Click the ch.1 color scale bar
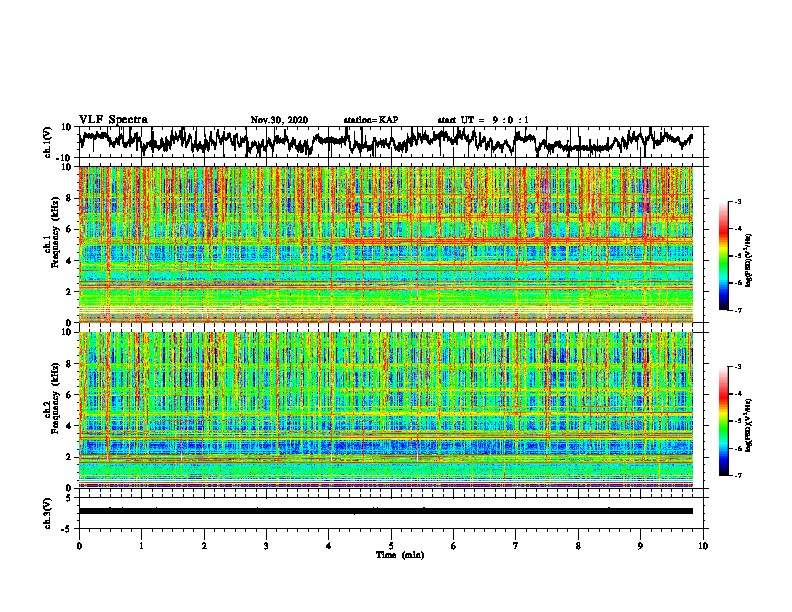792x612 pixels. (x=724, y=256)
